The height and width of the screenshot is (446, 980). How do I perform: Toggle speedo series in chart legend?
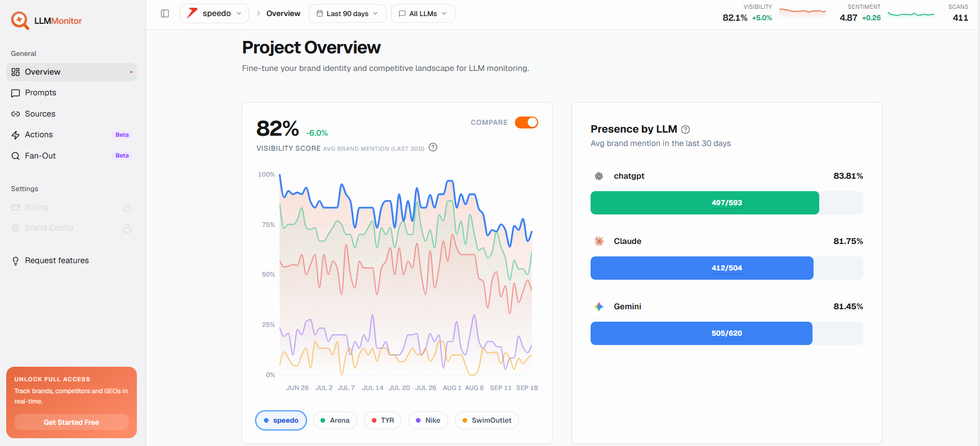coord(281,420)
